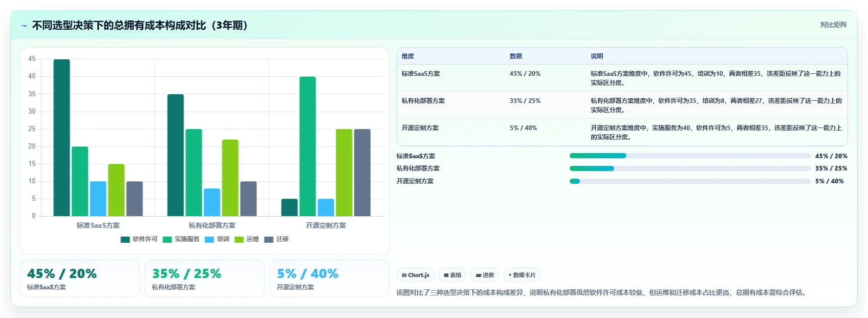
Task: Click 私有化部署方案 培训 bar at 8
Action: coord(212,202)
